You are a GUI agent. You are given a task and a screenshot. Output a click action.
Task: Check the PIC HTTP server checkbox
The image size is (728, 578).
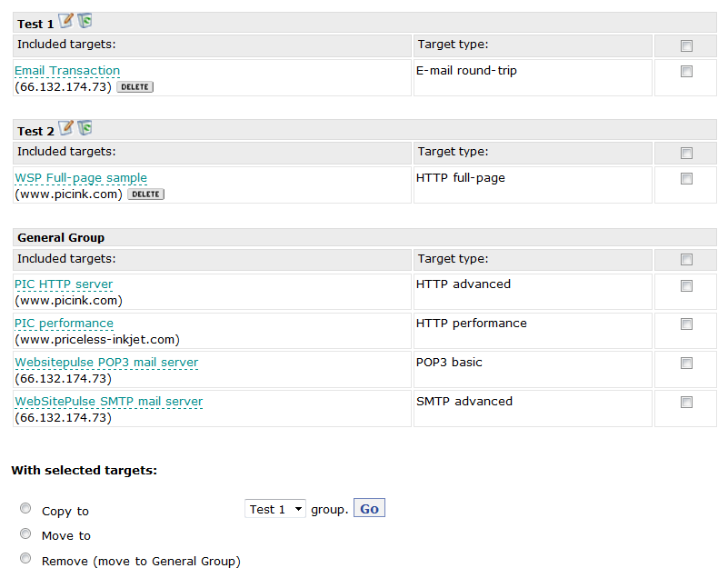pos(685,284)
